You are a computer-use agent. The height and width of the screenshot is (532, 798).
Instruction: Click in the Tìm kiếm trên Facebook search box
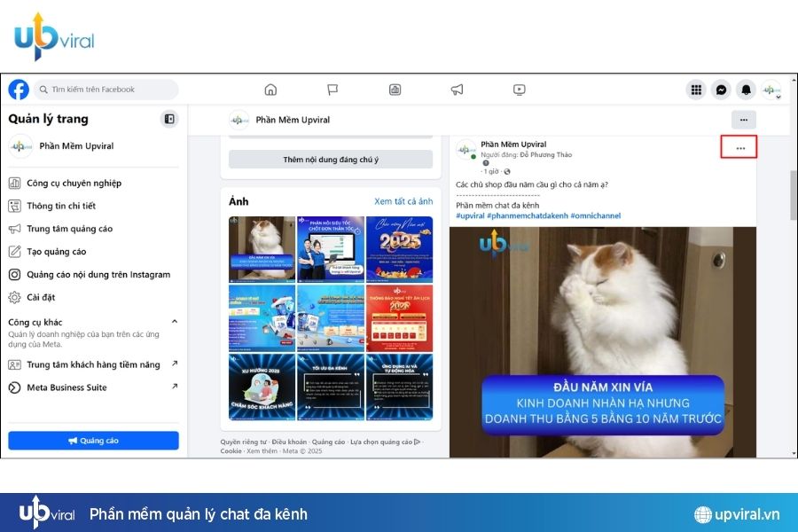coord(106,90)
